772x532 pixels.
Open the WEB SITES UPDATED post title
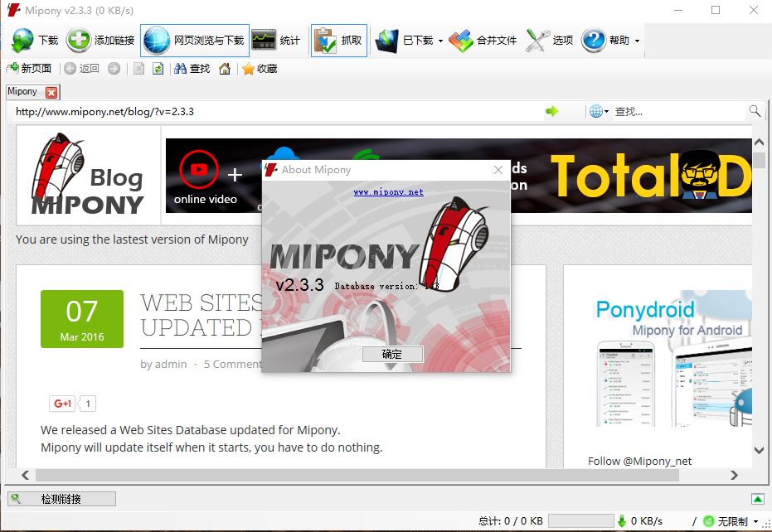(201, 316)
